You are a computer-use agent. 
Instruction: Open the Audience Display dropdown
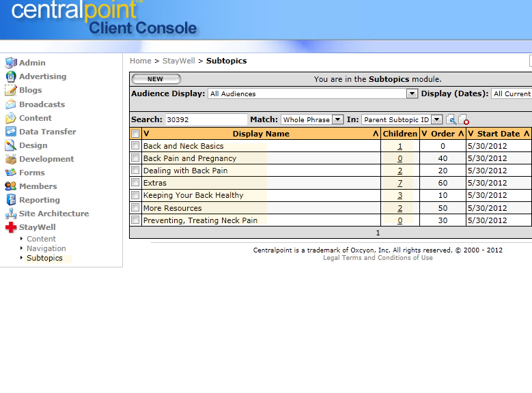(x=412, y=93)
